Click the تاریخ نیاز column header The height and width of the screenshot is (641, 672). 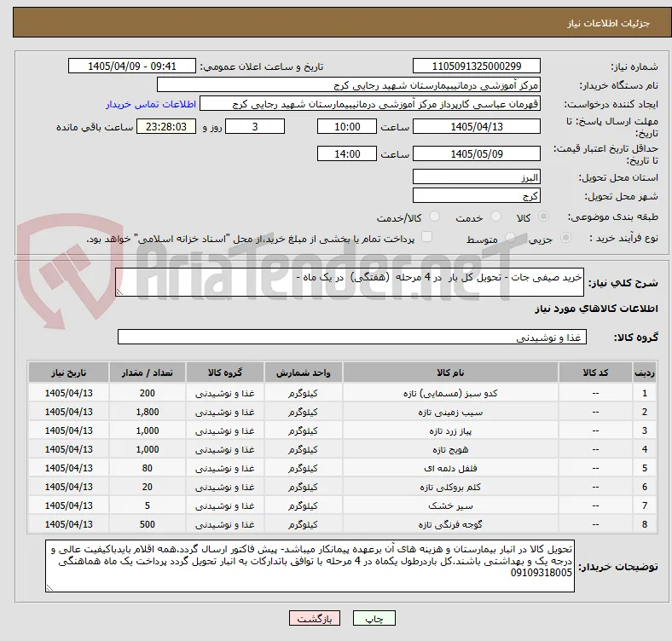(68, 372)
